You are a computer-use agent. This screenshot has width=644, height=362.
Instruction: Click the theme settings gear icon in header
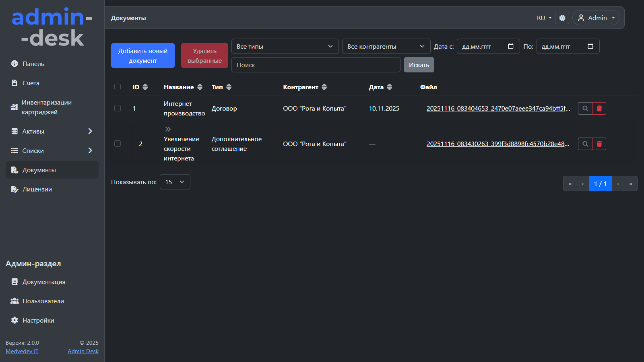click(x=562, y=18)
